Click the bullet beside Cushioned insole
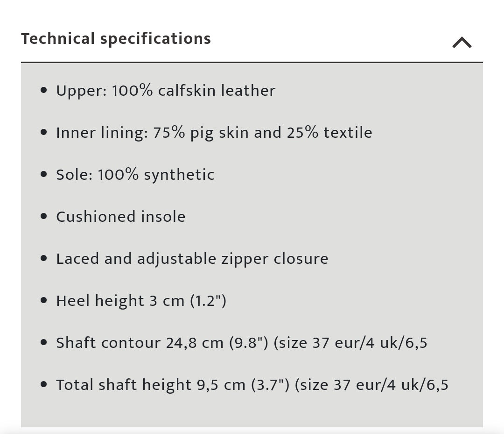This screenshot has height=439, width=504. 44,216
